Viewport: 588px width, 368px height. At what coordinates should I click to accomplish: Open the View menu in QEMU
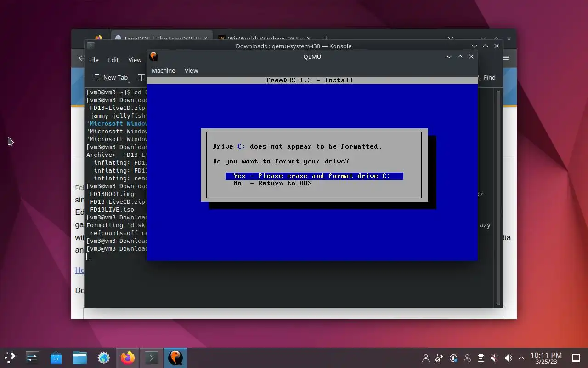pyautogui.click(x=191, y=70)
